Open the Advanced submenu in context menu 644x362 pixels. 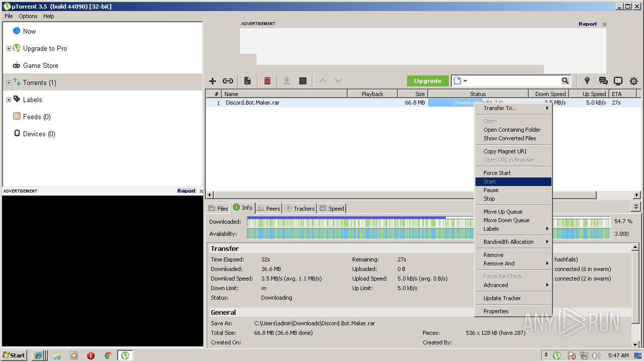click(513, 285)
